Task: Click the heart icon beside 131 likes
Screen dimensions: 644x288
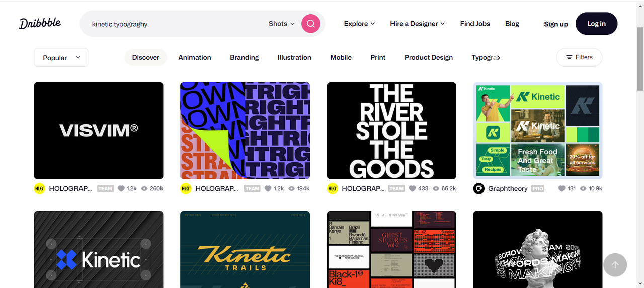Action: tap(562, 188)
